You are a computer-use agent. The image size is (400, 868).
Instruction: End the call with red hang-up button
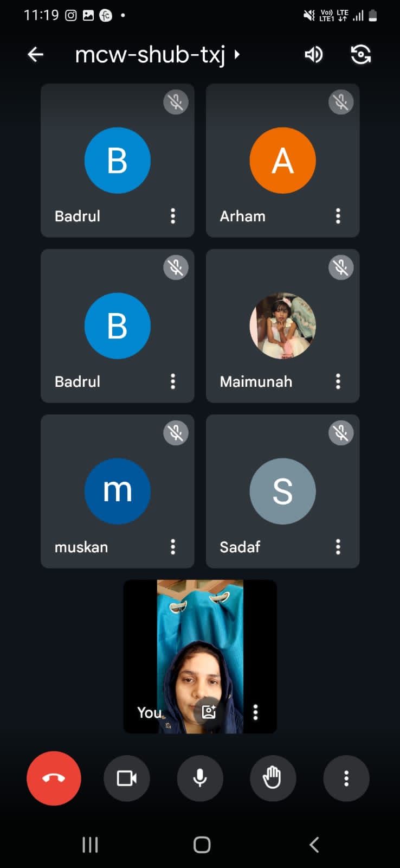click(54, 778)
